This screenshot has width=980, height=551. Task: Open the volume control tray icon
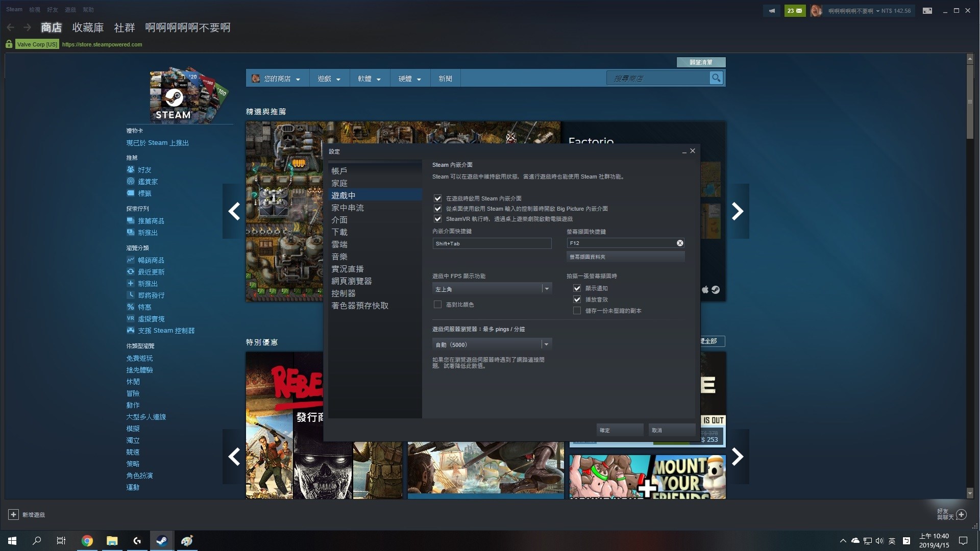[879, 541]
